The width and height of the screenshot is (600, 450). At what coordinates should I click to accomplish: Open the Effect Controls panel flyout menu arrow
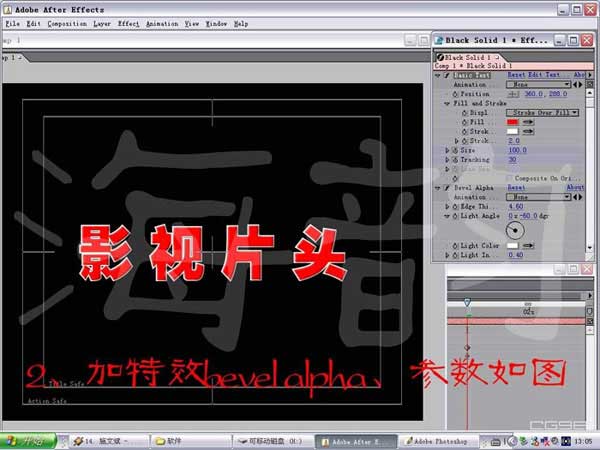(590, 75)
